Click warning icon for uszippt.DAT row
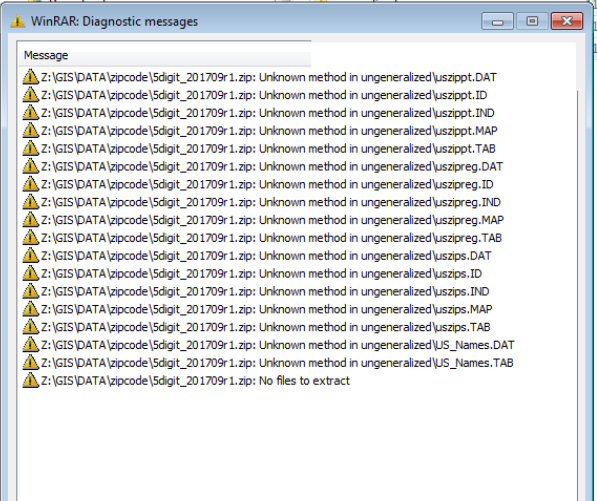This screenshot has height=501, width=597. 30,77
